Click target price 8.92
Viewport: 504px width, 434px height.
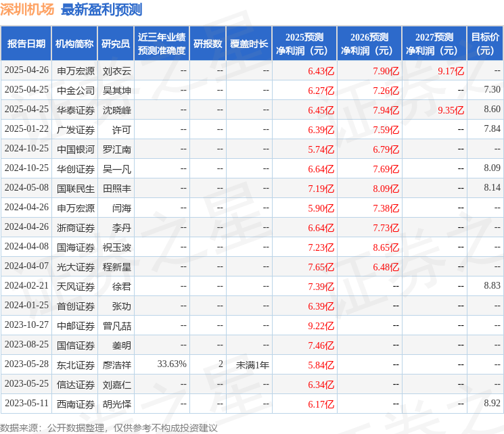pos(492,403)
